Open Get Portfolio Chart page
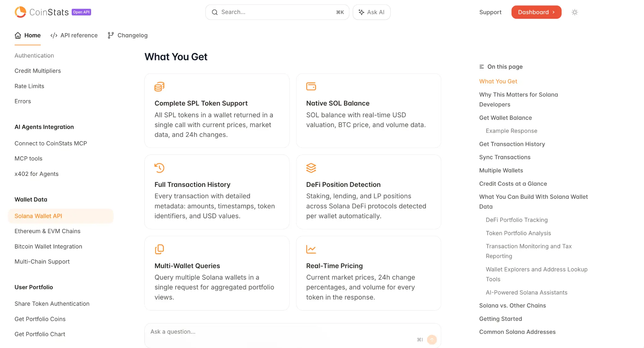Viewport: 644px width, 348px height. click(40, 334)
